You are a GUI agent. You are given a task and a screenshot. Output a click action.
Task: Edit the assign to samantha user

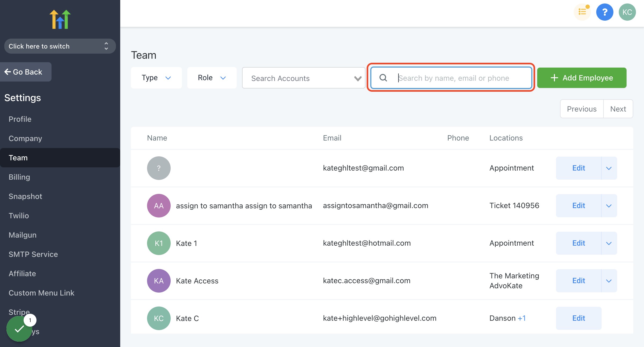(579, 206)
